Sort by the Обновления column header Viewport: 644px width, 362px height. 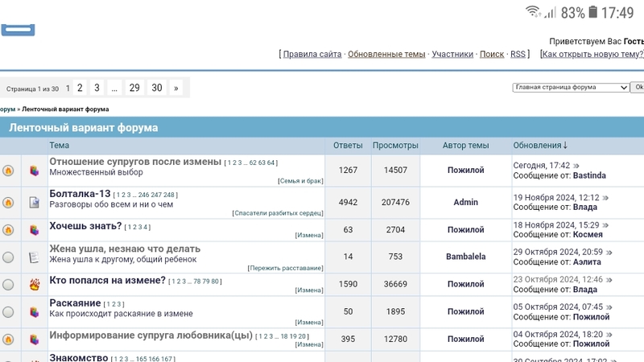[539, 146]
